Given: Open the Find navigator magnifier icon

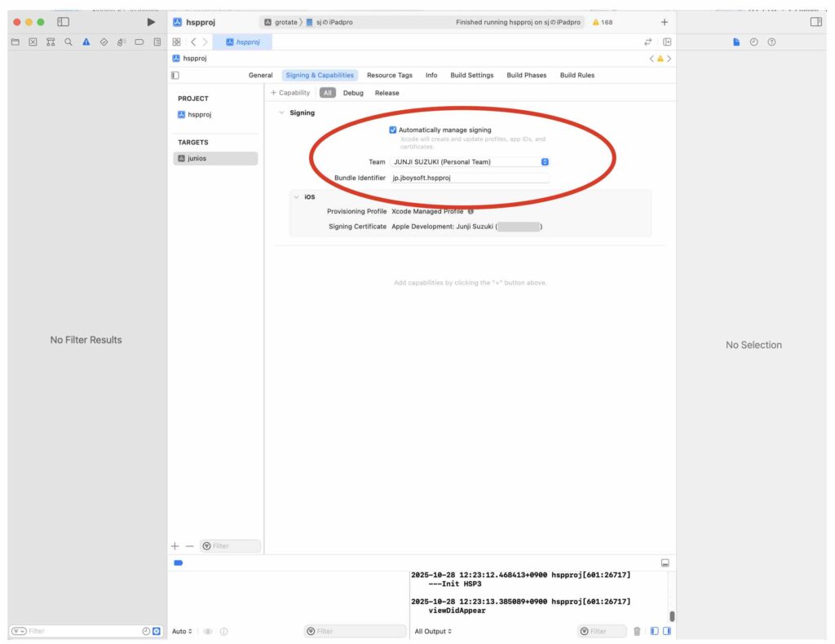Looking at the screenshot, I should pos(69,42).
